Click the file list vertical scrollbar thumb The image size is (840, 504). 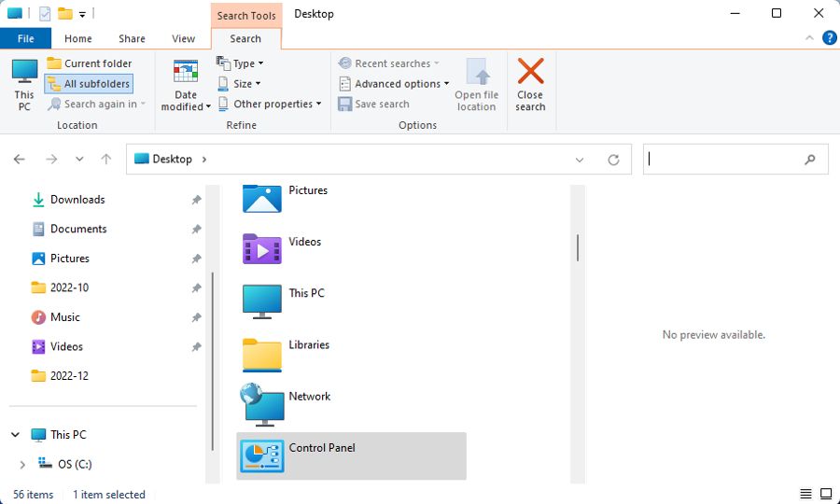(578, 248)
